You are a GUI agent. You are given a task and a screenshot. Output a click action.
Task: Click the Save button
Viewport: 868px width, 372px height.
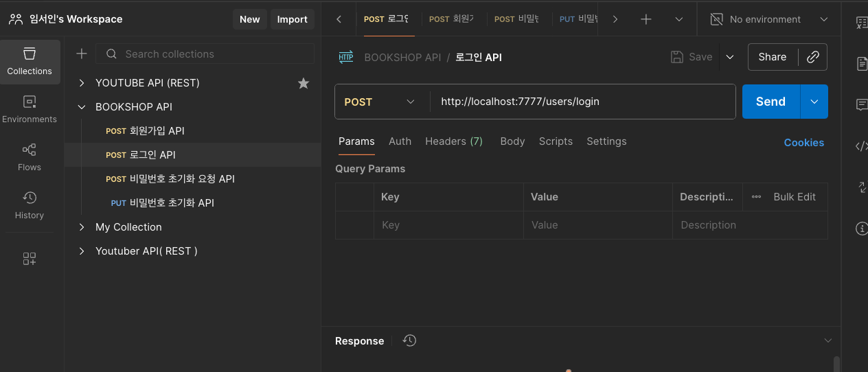point(692,57)
